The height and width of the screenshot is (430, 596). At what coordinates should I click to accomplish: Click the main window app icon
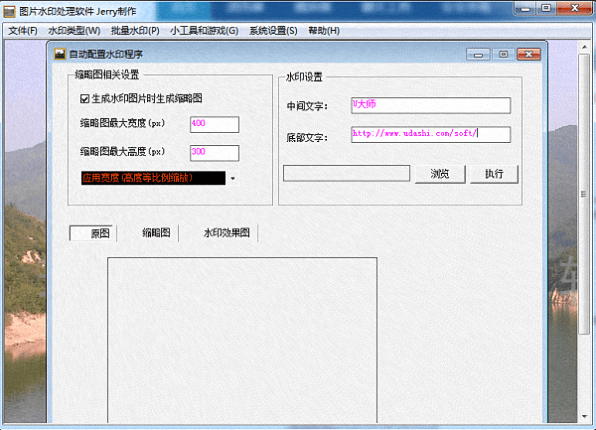click(x=9, y=11)
